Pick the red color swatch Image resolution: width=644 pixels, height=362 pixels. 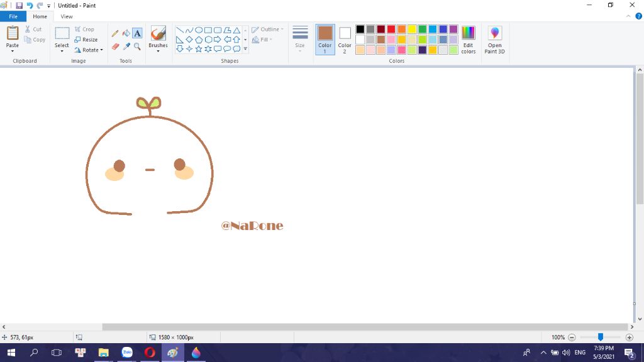tap(391, 29)
